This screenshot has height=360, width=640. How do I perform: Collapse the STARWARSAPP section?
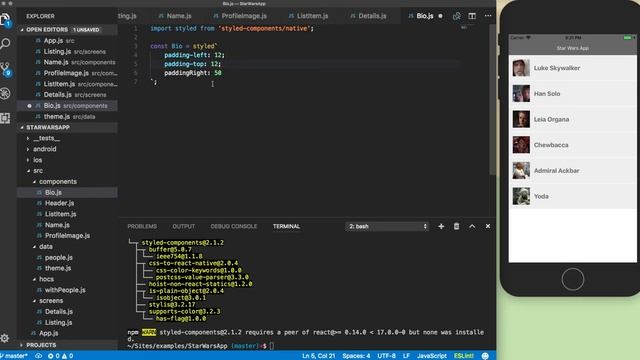(67, 127)
